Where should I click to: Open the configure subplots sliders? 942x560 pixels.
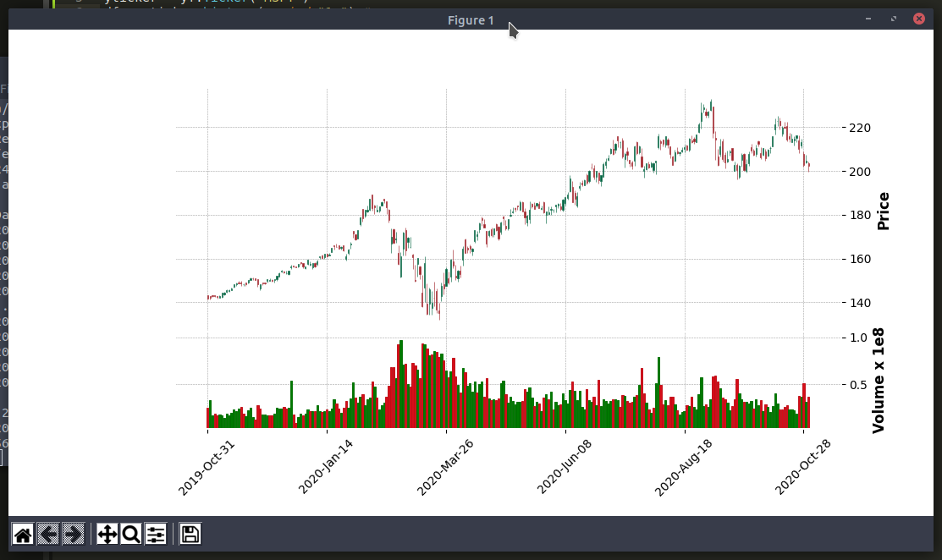[154, 534]
